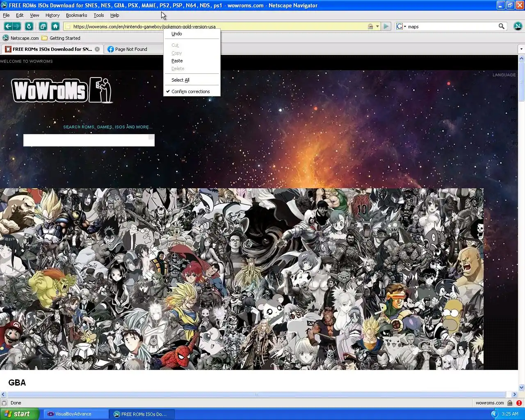Select the FREE ROMs ISOs Download tab

click(x=52, y=49)
